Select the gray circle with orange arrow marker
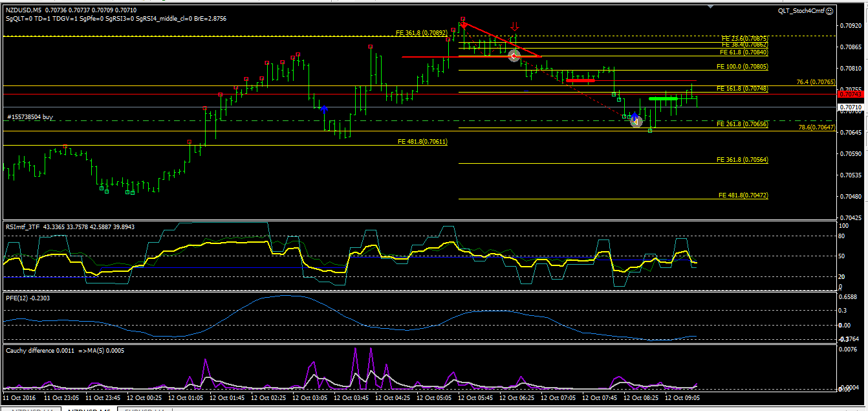 636,121
